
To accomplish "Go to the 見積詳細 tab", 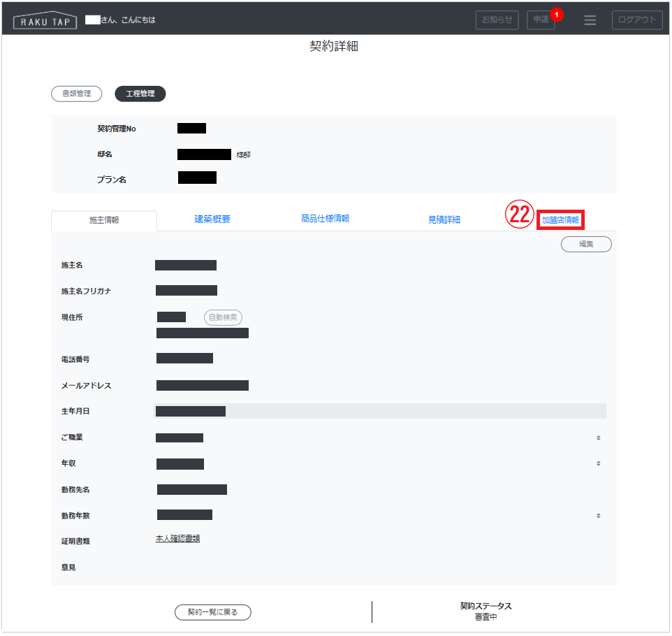I will 444,219.
